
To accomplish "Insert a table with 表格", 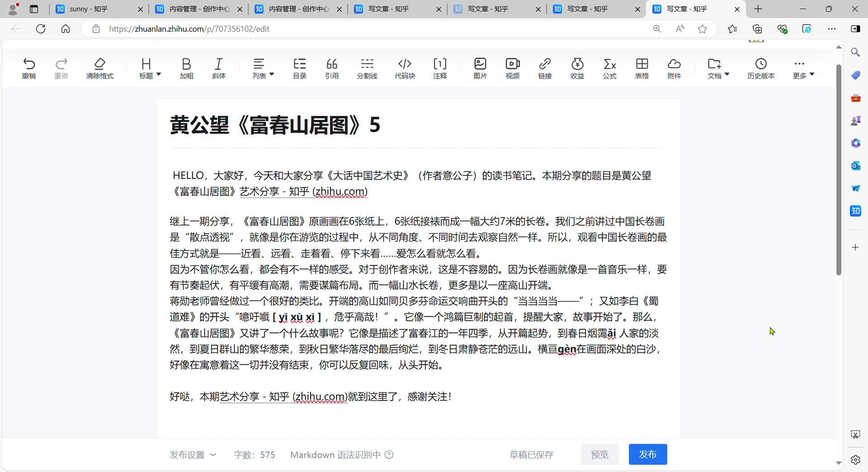I will (642, 69).
